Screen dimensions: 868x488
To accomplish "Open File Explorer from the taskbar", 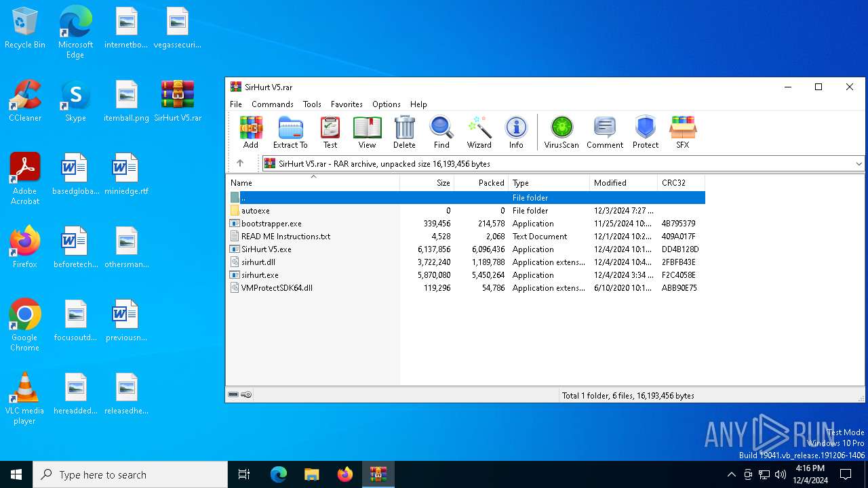I will tap(312, 474).
